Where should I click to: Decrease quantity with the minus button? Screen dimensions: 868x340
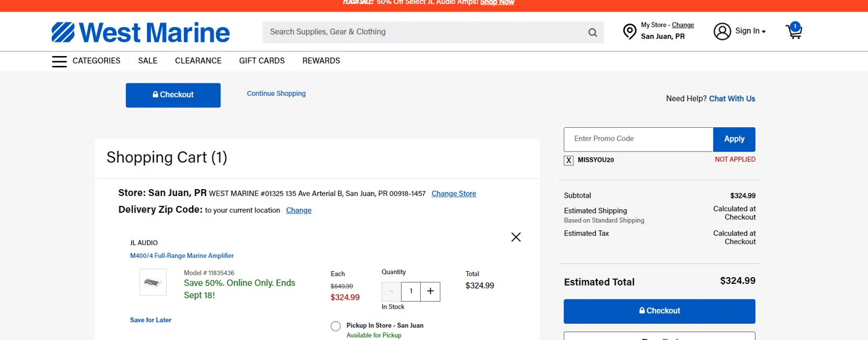(x=392, y=291)
